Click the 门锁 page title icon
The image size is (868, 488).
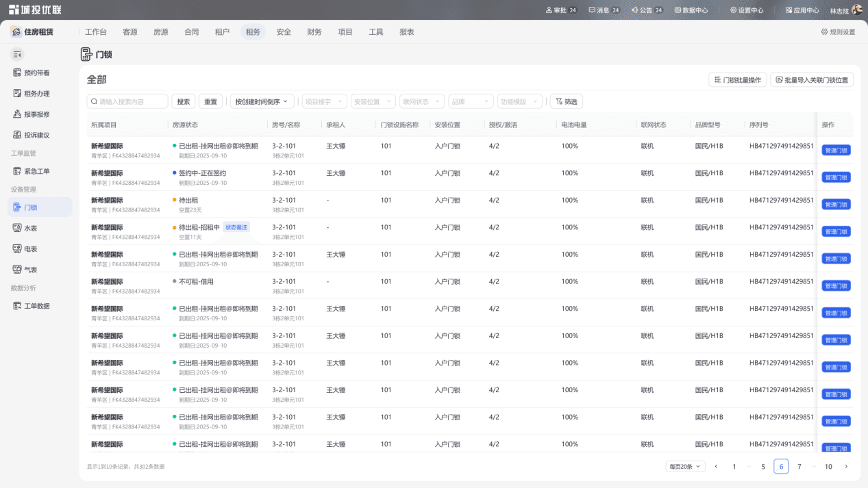coord(86,55)
